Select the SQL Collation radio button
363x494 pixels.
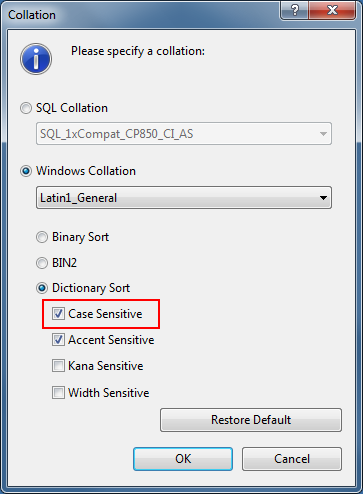pyautogui.click(x=26, y=108)
